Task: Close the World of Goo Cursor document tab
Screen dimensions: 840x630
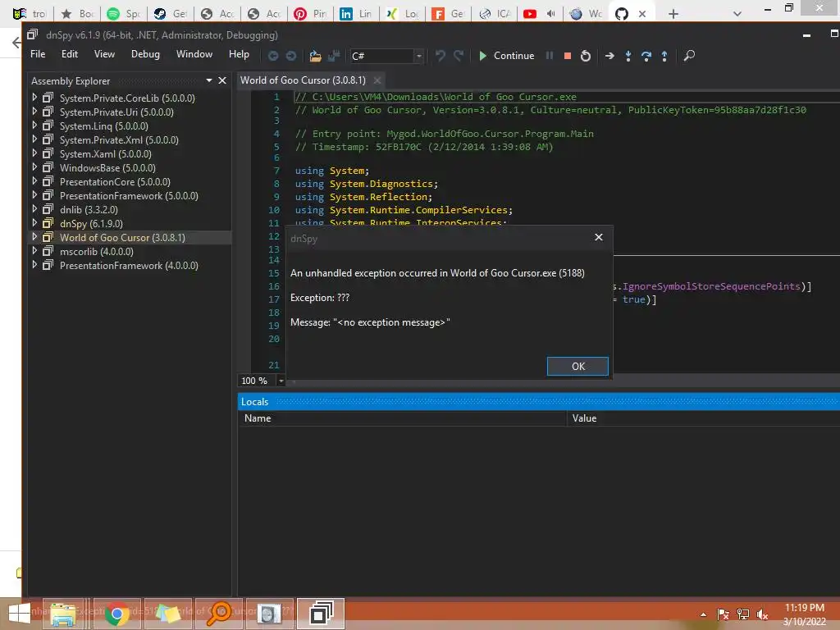Action: (x=377, y=80)
